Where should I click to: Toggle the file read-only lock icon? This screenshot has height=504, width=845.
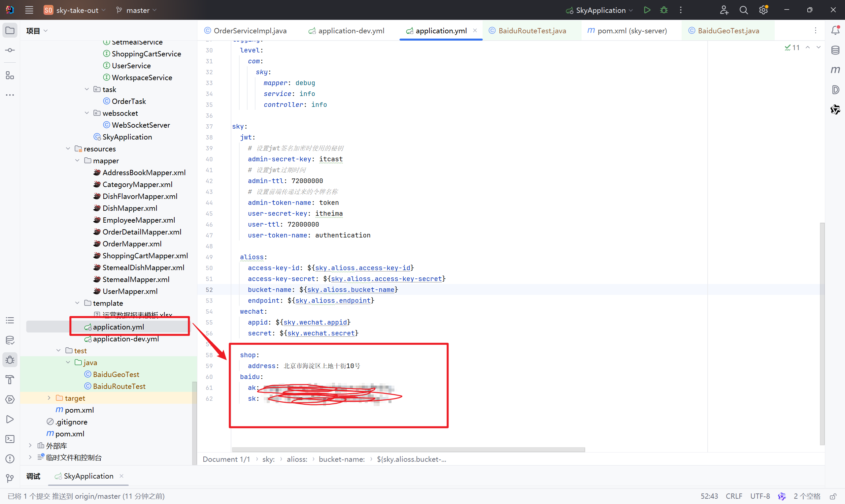pyautogui.click(x=833, y=496)
